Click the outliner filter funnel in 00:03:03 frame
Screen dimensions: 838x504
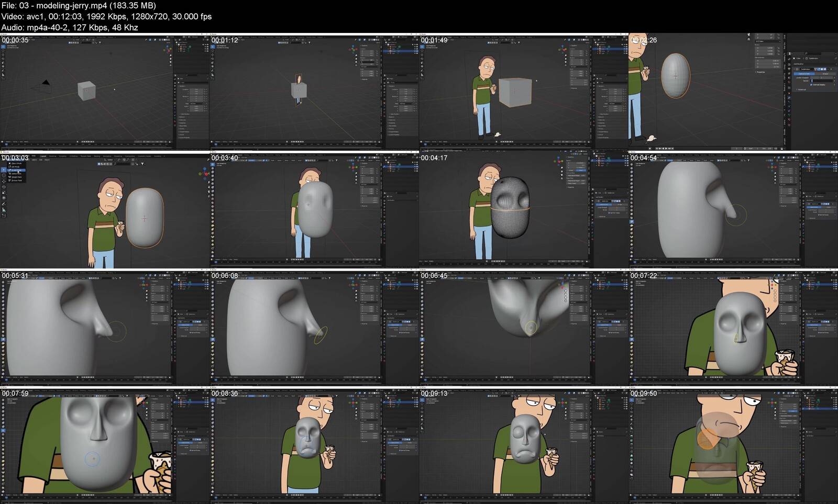pyautogui.click(x=142, y=164)
